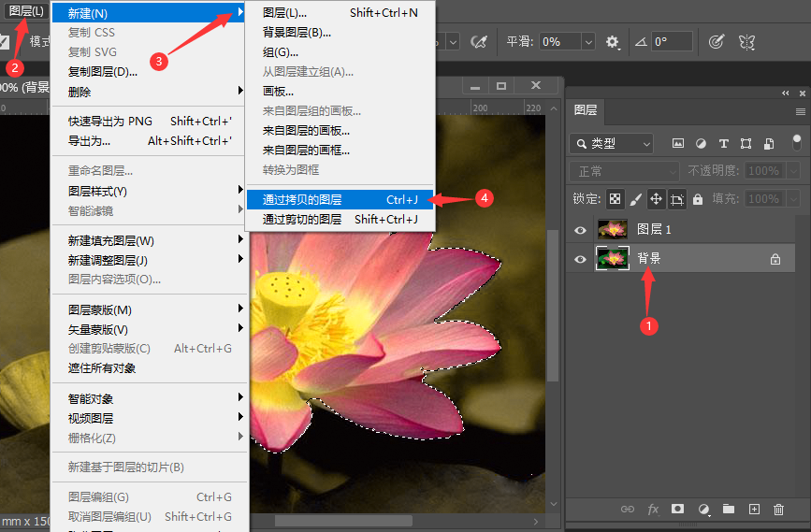Select 复制图层(D)... menu item
The height and width of the screenshot is (532, 811).
click(150, 72)
